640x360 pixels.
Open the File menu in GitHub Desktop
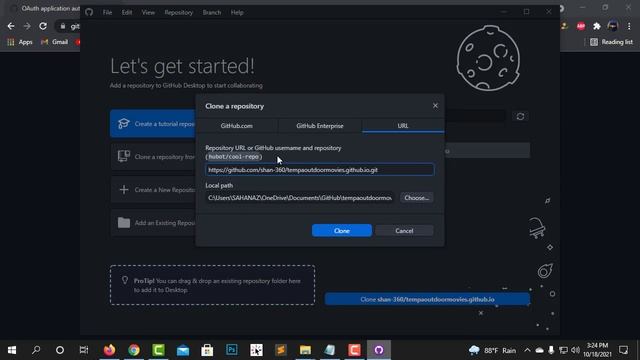107,13
